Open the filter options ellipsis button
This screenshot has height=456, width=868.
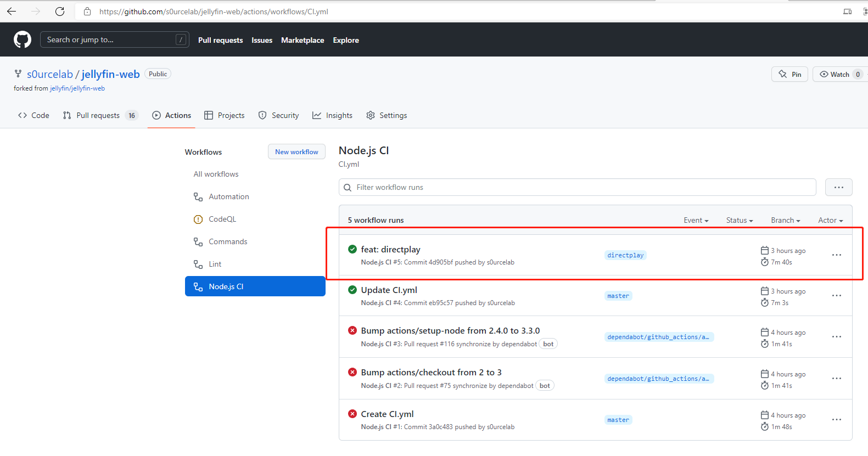point(838,187)
